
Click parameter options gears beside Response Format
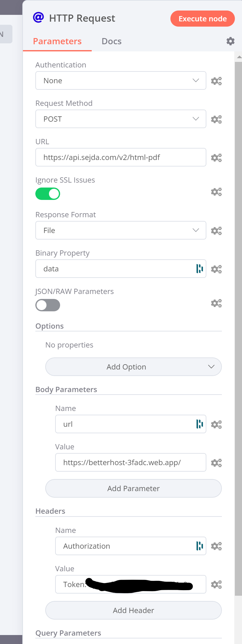coord(216,231)
